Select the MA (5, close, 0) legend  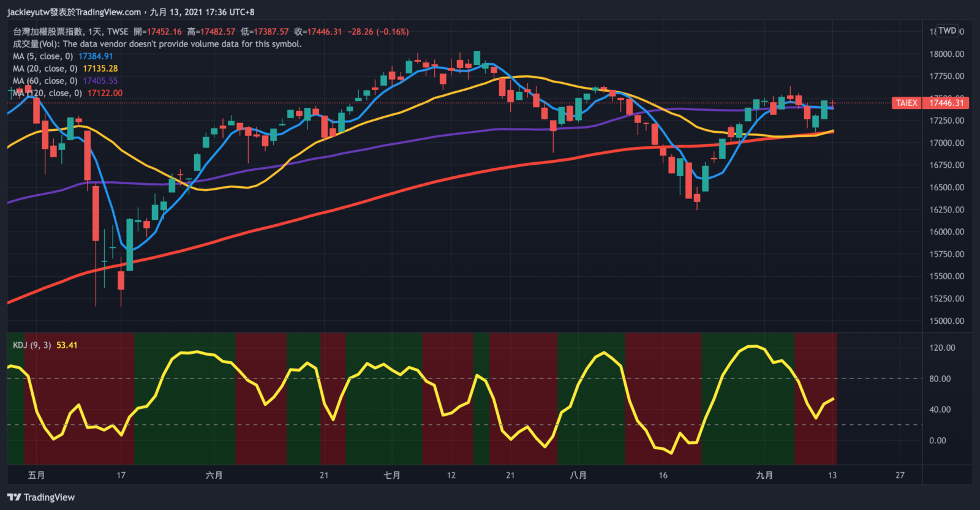[x=43, y=56]
